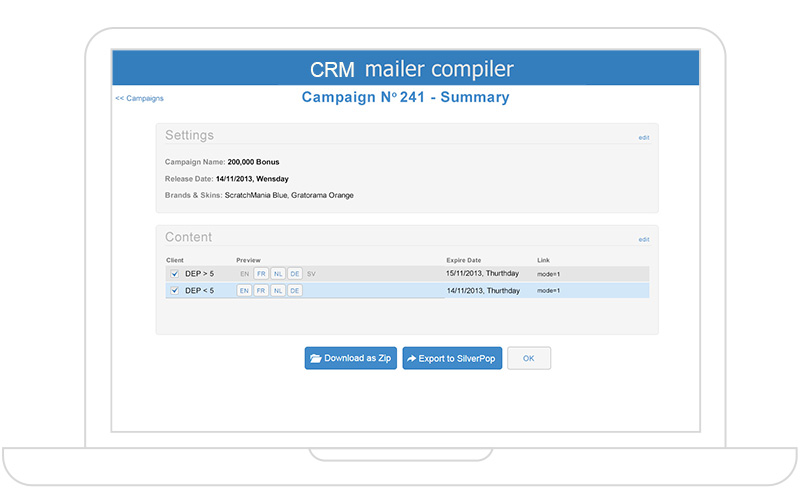The image size is (800, 500).
Task: Preview EN version for DEP < 5
Action: coord(244,291)
